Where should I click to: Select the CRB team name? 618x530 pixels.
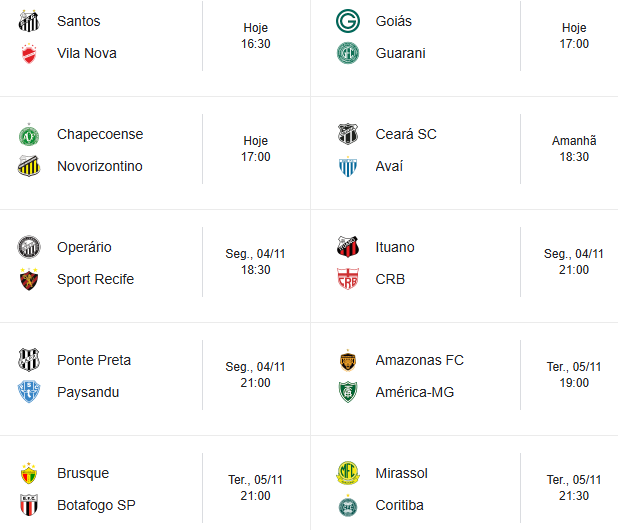(x=390, y=279)
